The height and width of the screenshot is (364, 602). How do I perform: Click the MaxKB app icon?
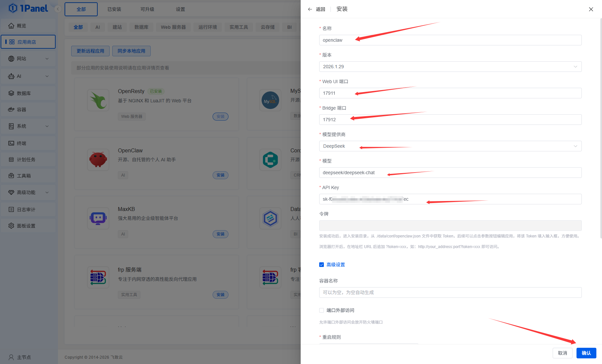(98, 218)
